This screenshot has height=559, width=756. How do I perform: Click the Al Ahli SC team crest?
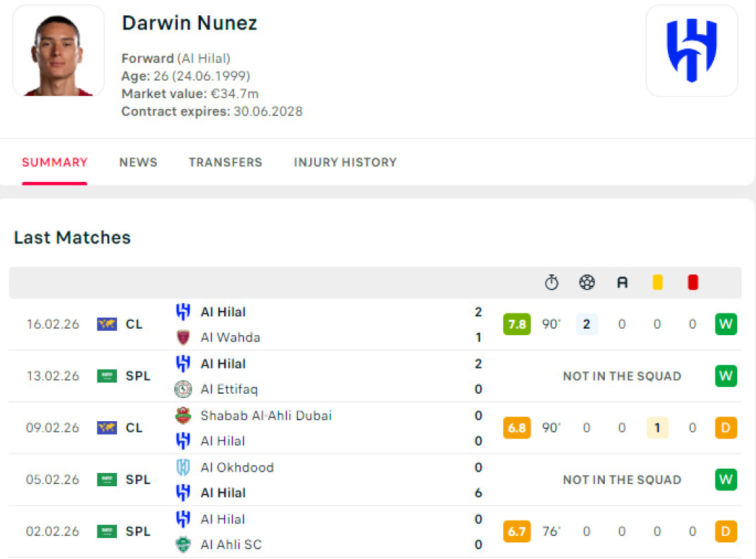[x=183, y=544]
